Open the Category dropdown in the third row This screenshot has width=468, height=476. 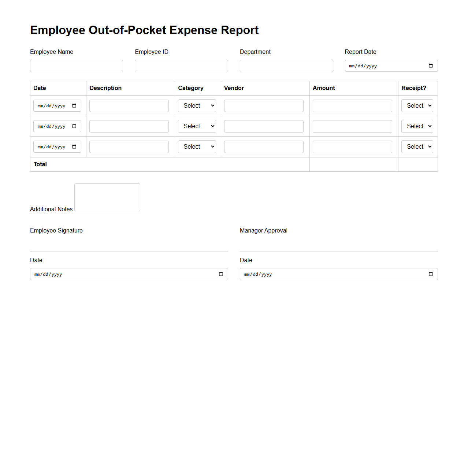(197, 146)
